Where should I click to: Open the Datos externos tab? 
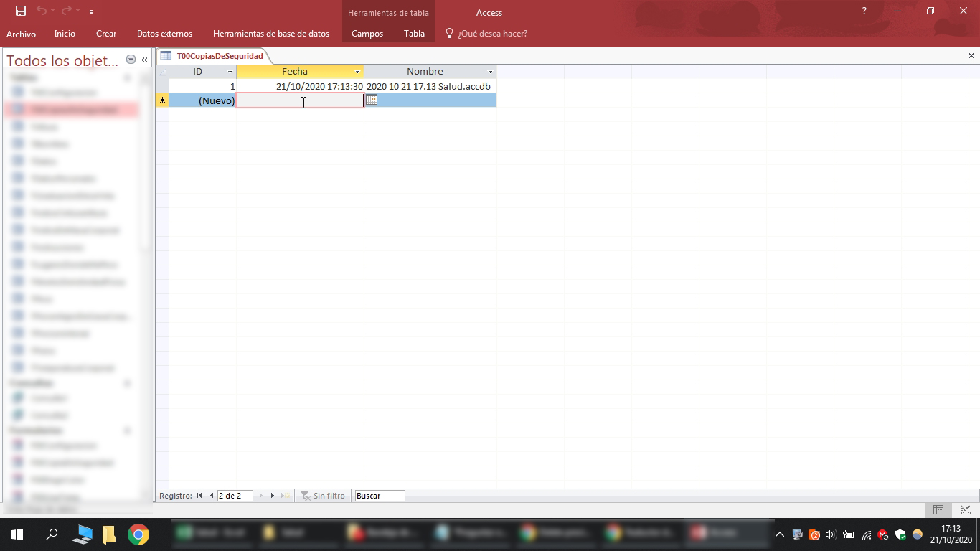(164, 34)
